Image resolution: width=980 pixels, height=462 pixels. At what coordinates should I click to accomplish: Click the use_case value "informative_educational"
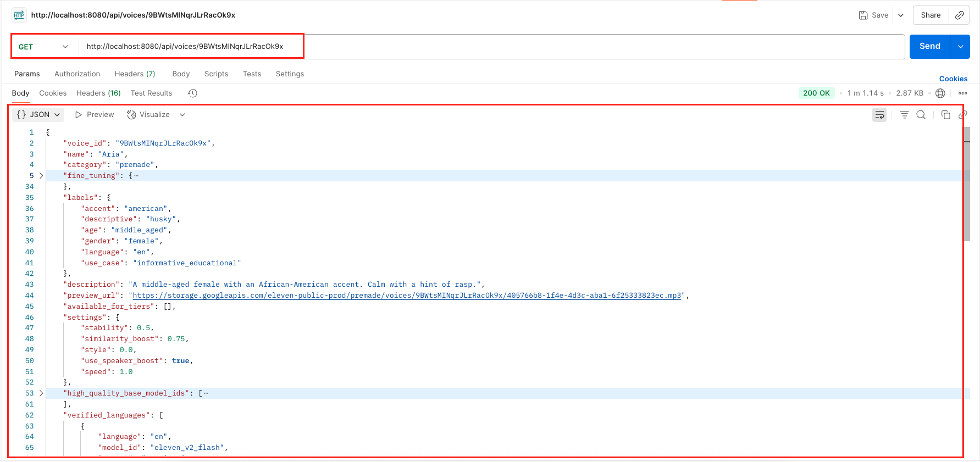(187, 263)
